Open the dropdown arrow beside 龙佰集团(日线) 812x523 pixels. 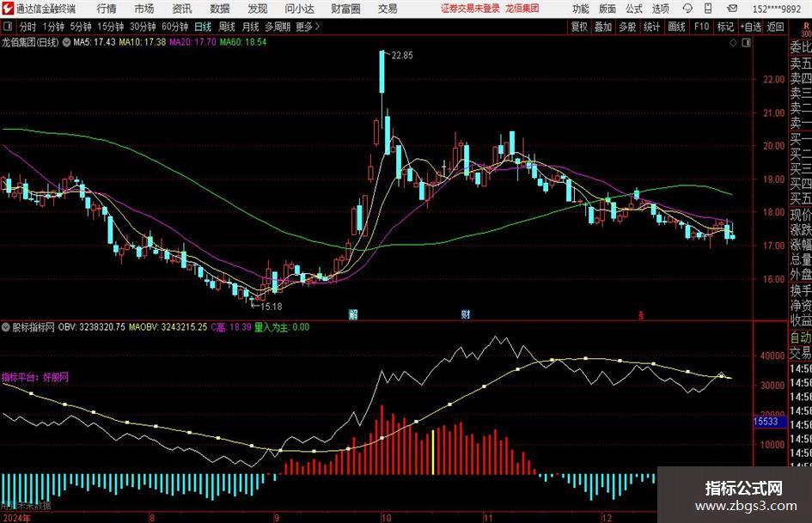click(66, 42)
